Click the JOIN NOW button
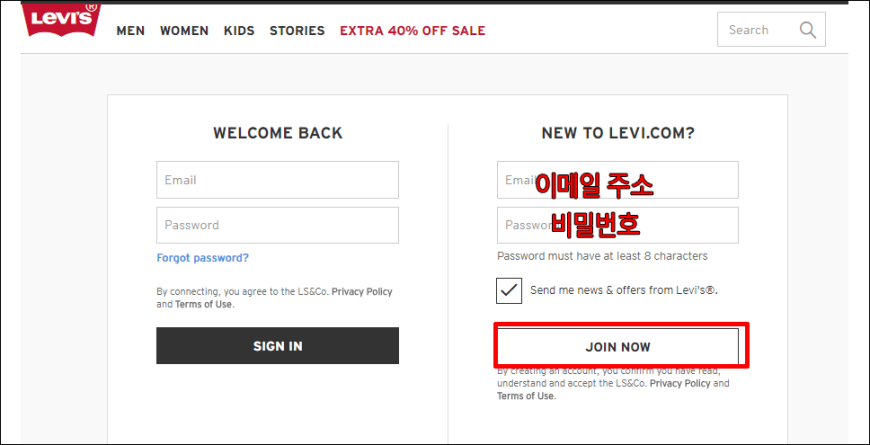The height and width of the screenshot is (445, 870). click(x=618, y=347)
